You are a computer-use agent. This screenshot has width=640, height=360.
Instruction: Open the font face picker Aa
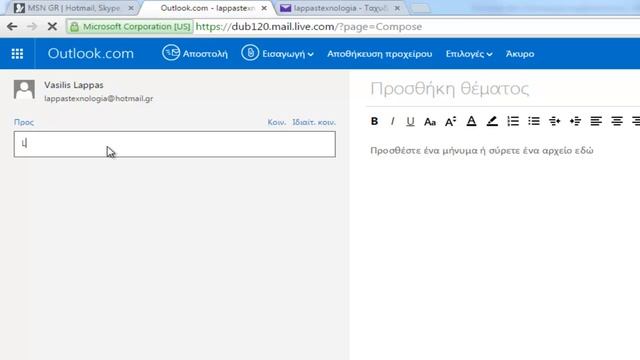(x=430, y=122)
